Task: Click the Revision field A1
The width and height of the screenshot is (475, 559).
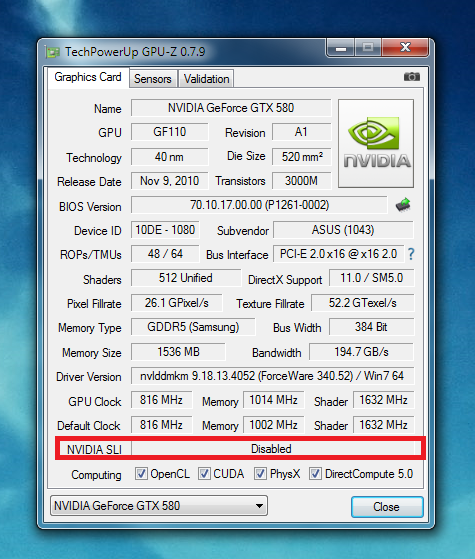Action: click(302, 132)
